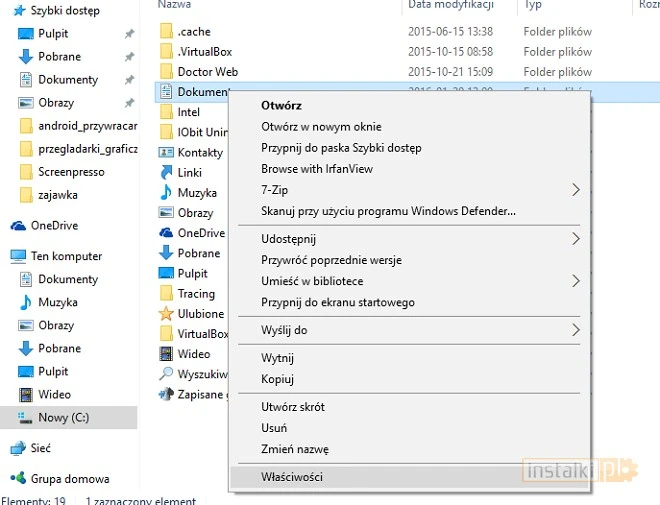Click the Ulubione star icon
The height and width of the screenshot is (505, 660).
167,314
